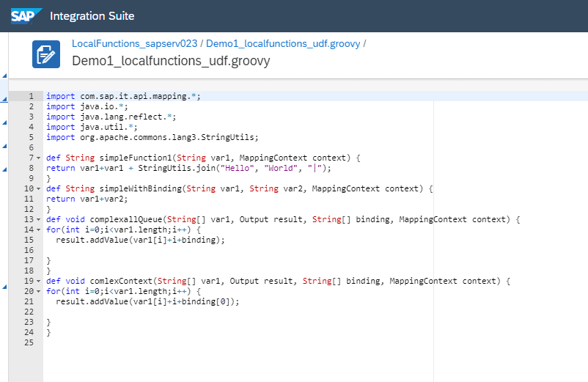
Task: Click the StringUtils.join return statement
Action: (188, 168)
